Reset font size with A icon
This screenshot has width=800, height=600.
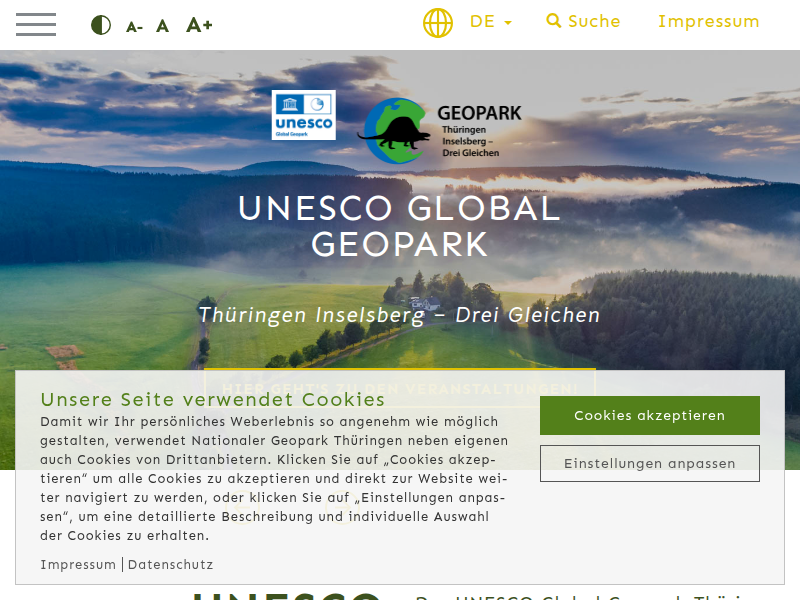click(162, 26)
